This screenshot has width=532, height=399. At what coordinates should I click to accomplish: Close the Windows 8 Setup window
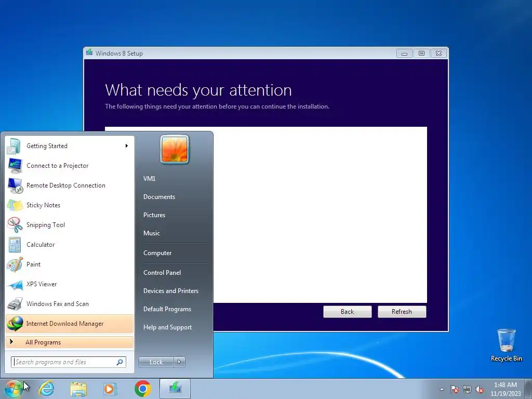click(x=438, y=54)
